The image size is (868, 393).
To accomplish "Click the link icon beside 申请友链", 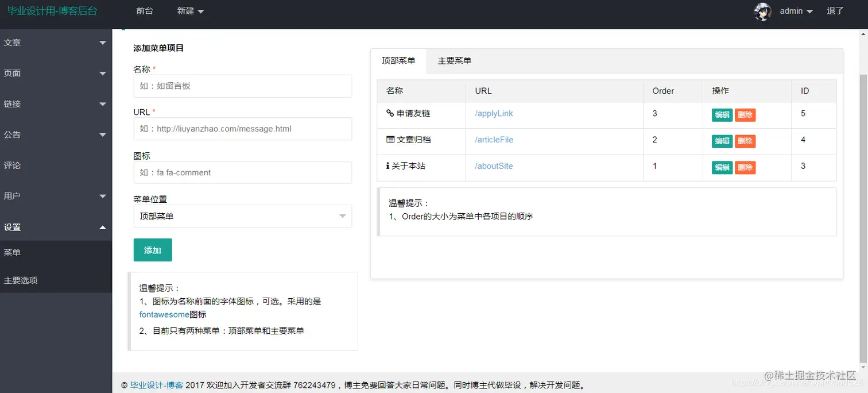I will point(390,113).
